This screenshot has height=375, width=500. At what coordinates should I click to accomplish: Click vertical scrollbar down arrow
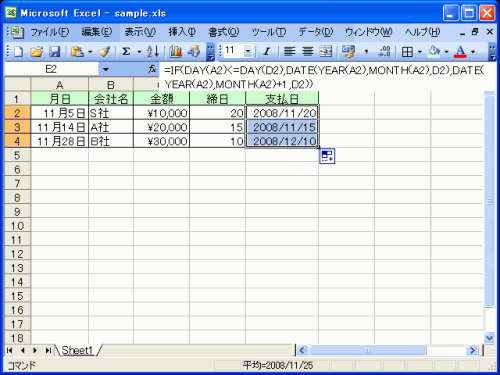click(489, 338)
